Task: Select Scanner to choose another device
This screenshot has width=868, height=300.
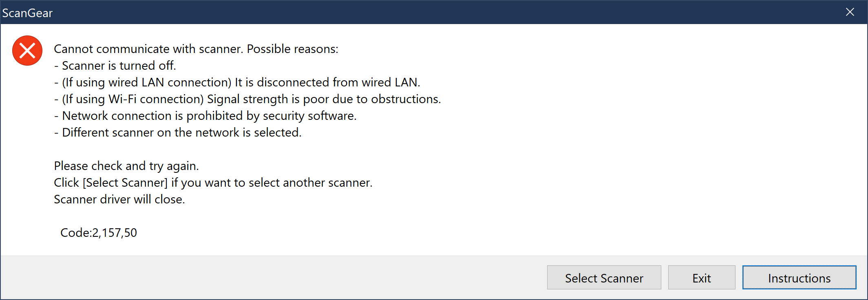Action: click(x=604, y=278)
